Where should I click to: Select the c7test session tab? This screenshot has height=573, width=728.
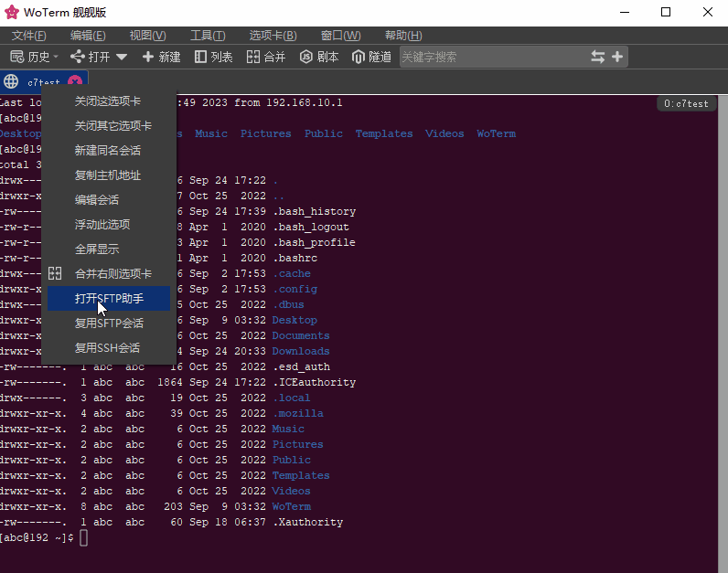44,81
